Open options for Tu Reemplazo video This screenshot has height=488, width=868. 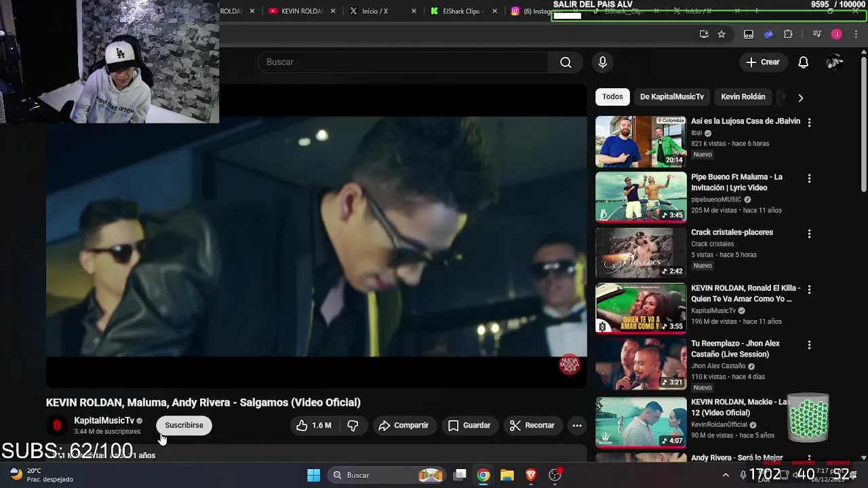pyautogui.click(x=809, y=345)
